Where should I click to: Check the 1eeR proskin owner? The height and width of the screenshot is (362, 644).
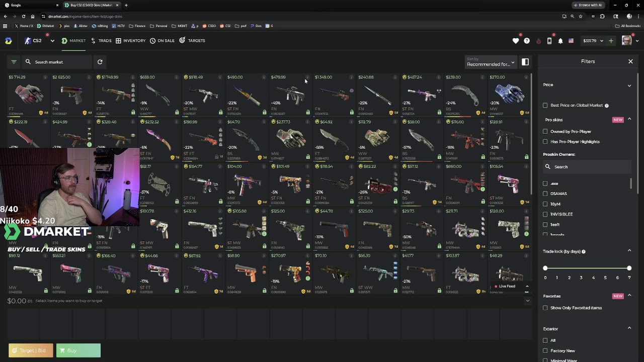point(545,225)
